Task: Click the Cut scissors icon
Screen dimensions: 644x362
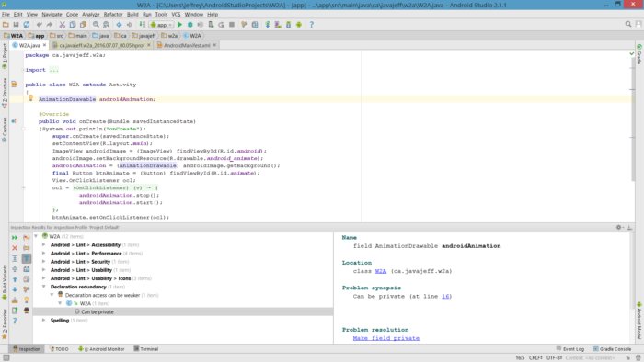Action: pos(62,25)
